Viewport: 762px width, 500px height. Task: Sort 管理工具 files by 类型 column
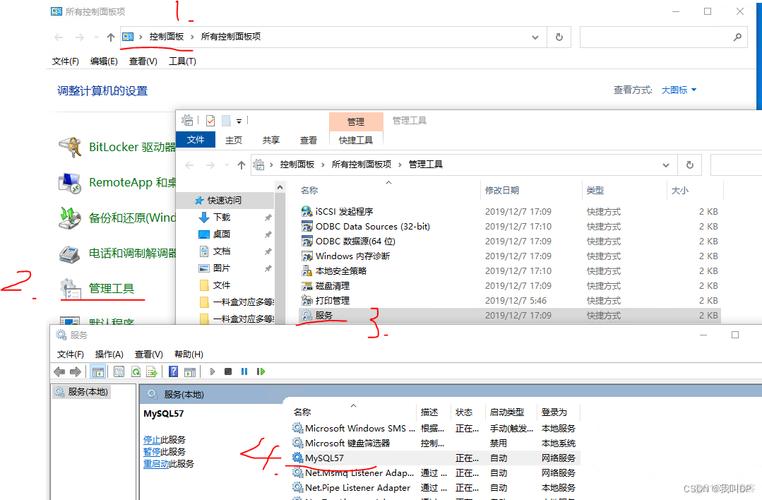coord(623,190)
